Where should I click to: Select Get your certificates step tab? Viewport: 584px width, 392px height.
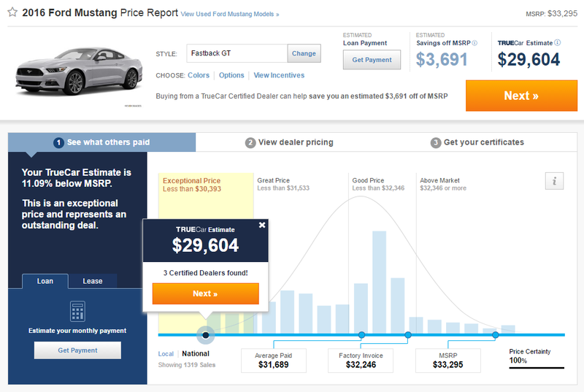(477, 142)
